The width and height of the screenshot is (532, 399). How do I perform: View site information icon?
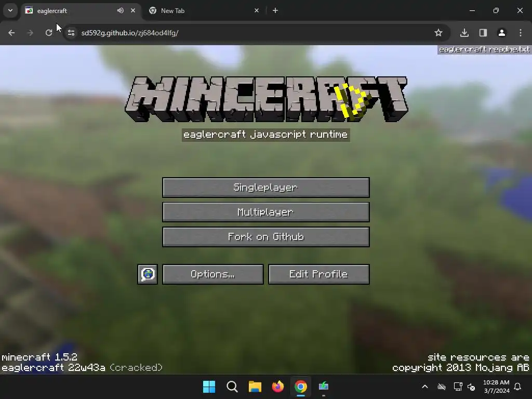pyautogui.click(x=71, y=33)
